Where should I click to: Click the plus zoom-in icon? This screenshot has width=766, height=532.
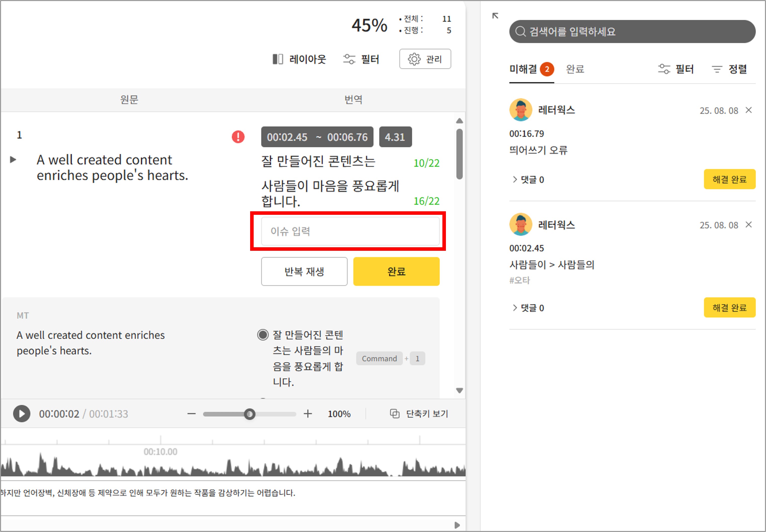pos(308,414)
